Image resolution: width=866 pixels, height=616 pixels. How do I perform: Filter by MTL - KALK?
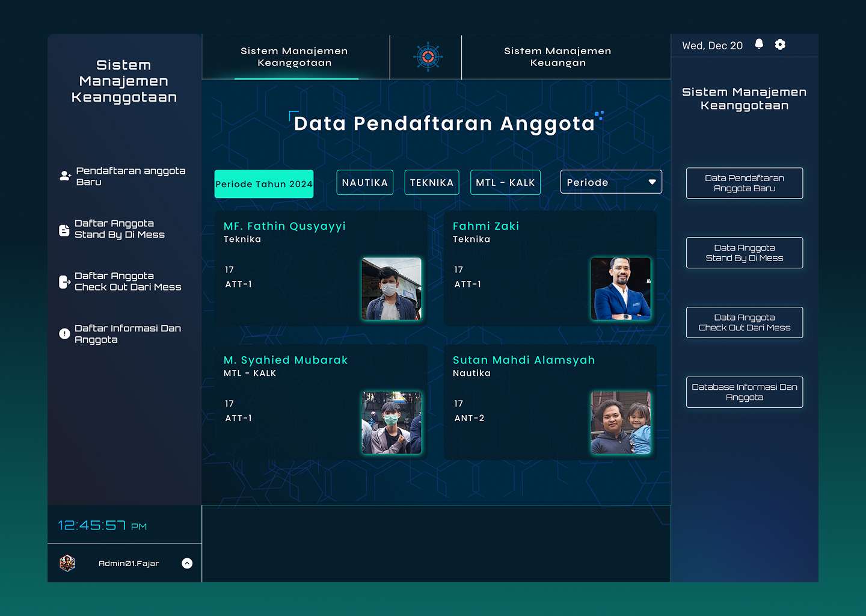coord(505,182)
